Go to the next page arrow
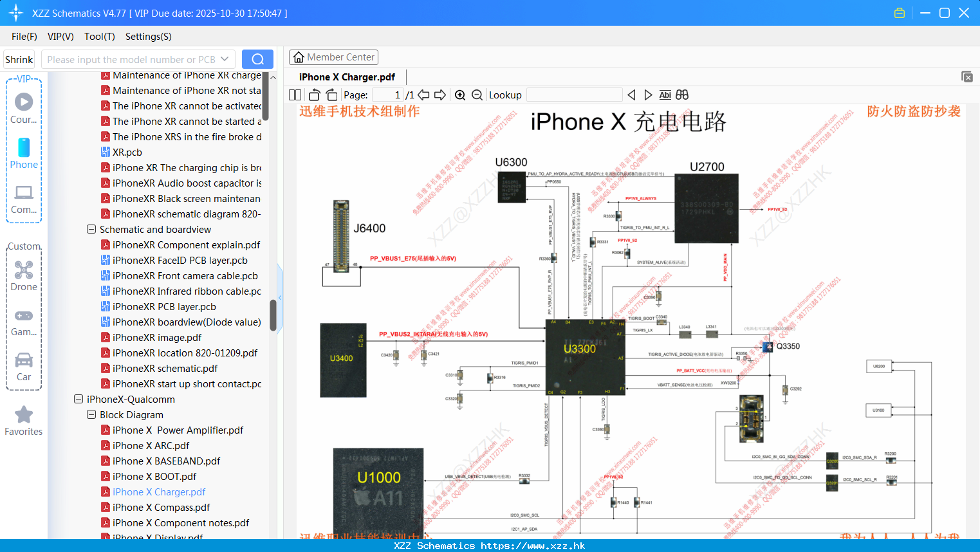980x552 pixels. (440, 95)
